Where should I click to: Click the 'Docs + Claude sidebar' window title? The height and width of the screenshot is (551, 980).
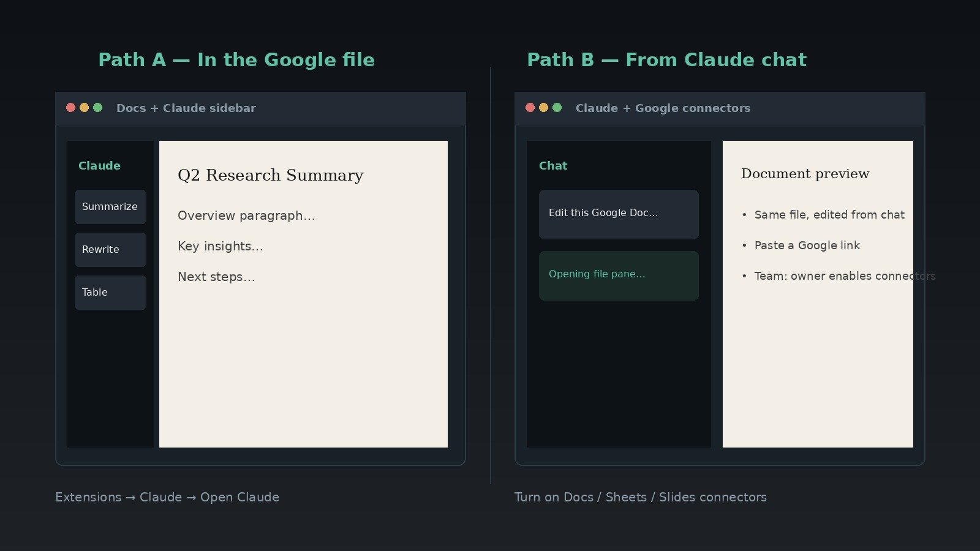tap(186, 108)
